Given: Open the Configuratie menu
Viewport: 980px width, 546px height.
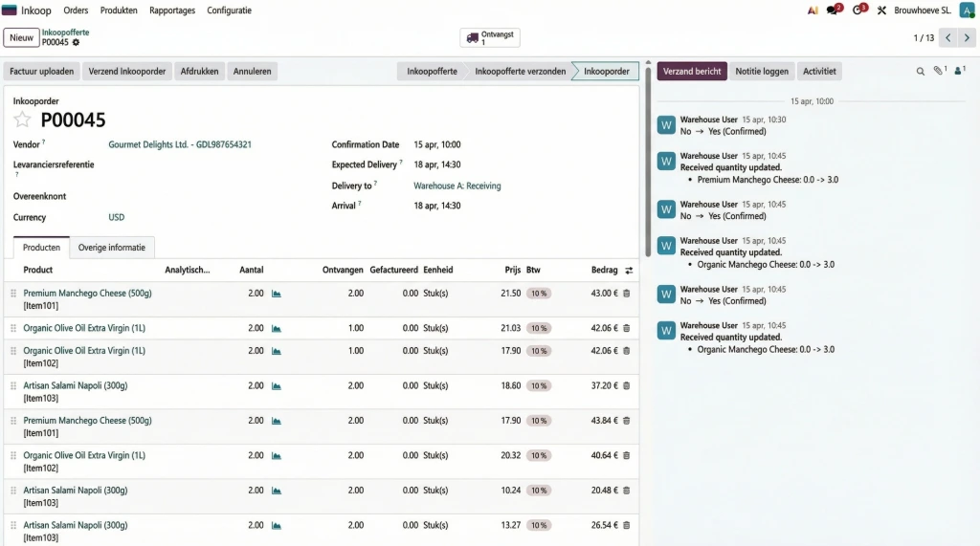Looking at the screenshot, I should coord(230,11).
